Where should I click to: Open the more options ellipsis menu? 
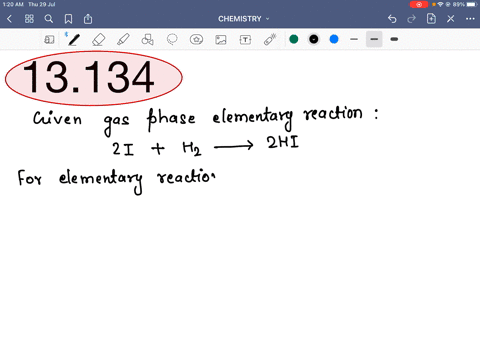470,19
